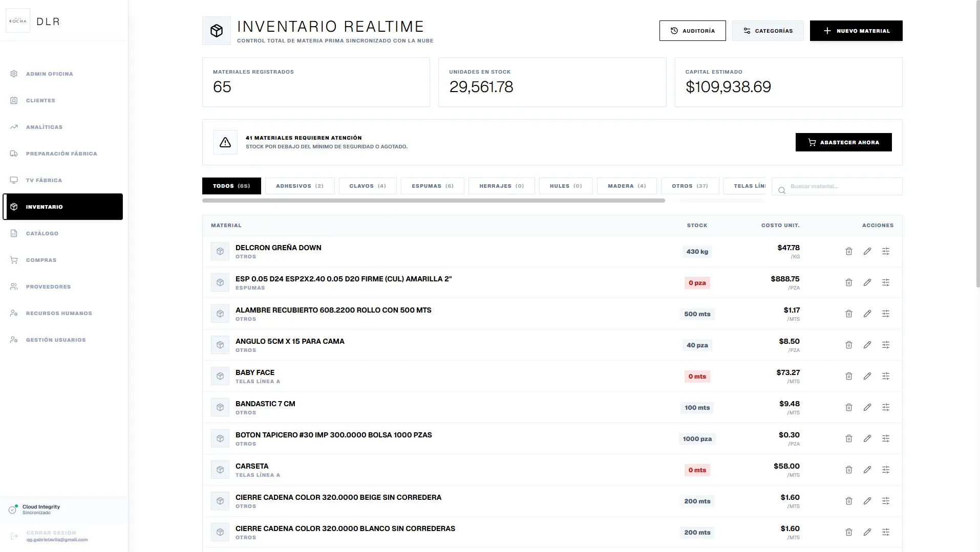Viewport: 980px width, 552px height.
Task: Focus the Buscar material search field
Action: (x=837, y=186)
